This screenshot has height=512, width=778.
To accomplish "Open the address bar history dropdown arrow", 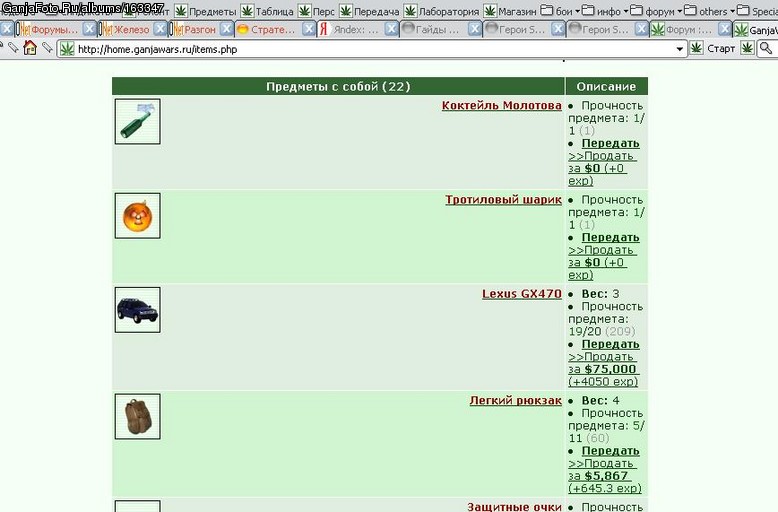I will [x=680, y=49].
